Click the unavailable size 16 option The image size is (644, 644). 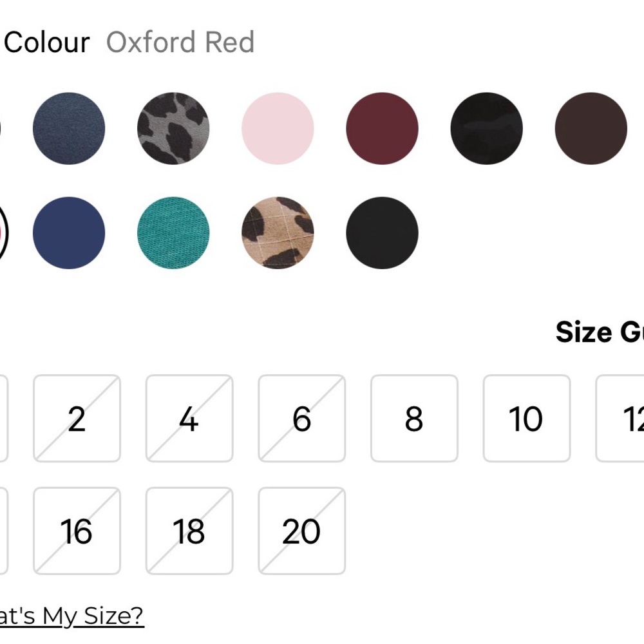point(77,531)
